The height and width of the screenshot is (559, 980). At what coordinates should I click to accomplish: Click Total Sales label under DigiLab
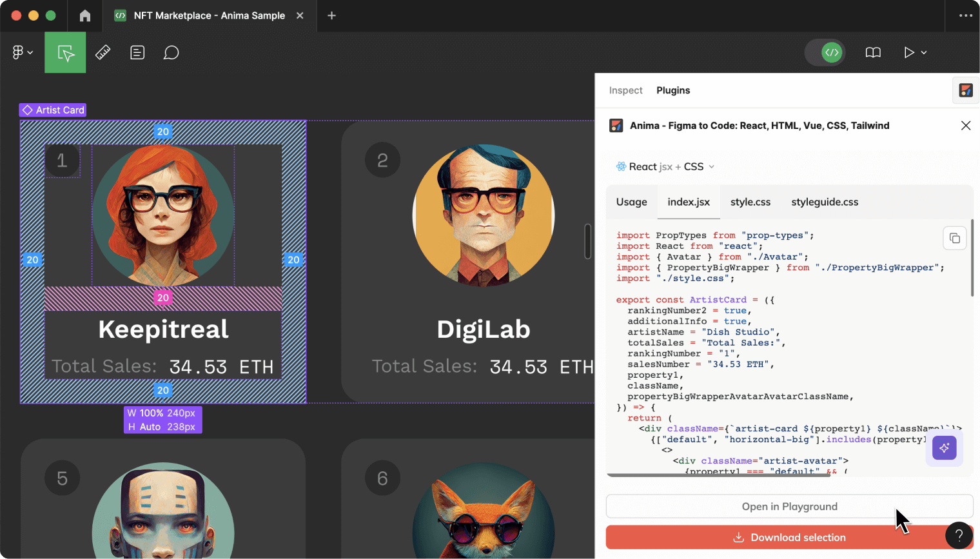coord(424,366)
